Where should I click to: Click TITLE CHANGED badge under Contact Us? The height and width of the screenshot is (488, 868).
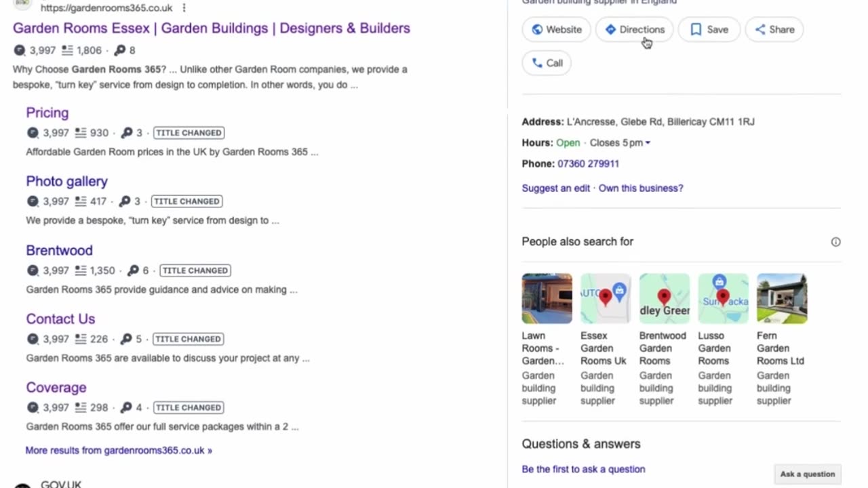[189, 339]
